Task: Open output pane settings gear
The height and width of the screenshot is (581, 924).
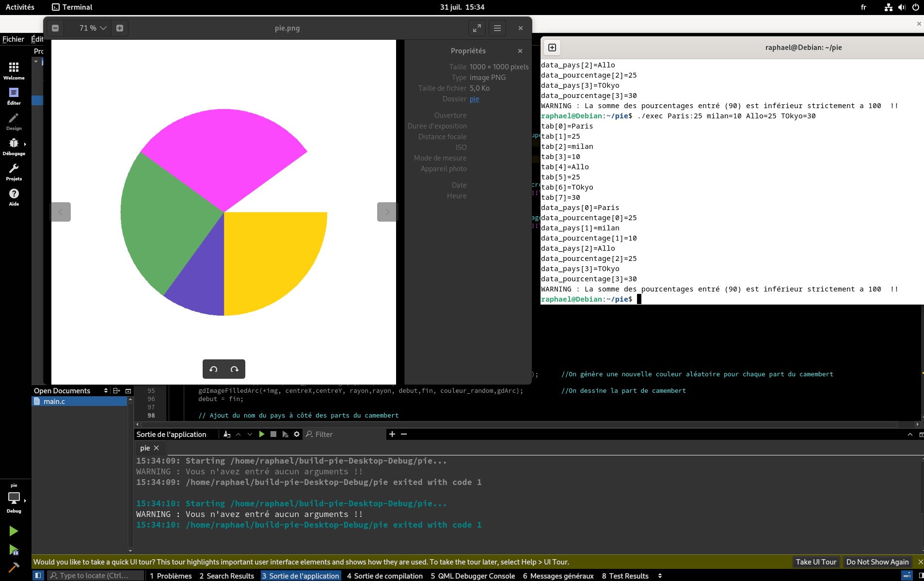Action: click(297, 434)
